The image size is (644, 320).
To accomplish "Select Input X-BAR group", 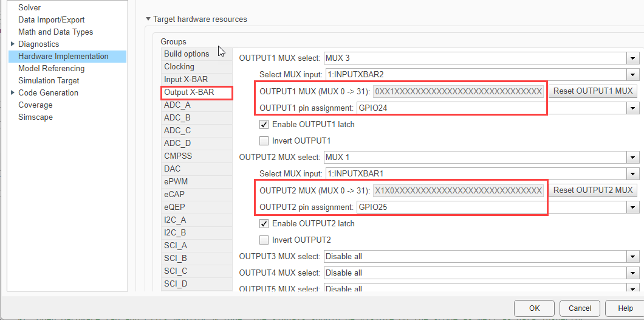I will pyautogui.click(x=197, y=79).
